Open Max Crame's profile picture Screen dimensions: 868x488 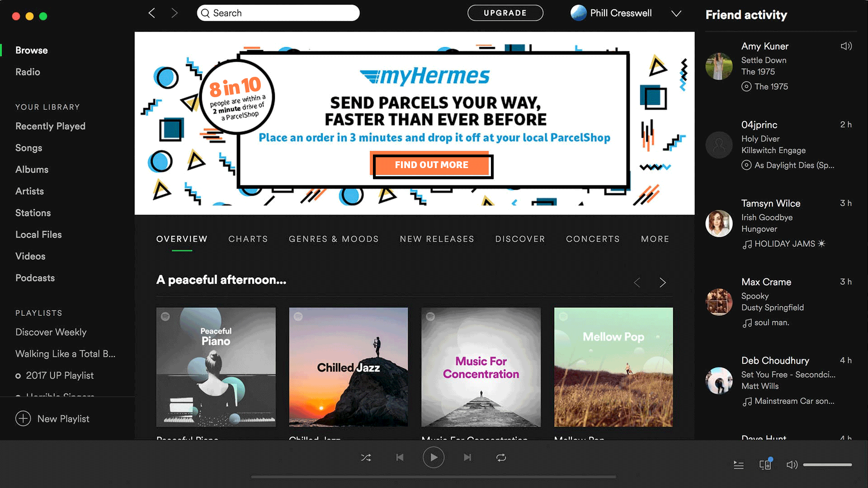pos(719,302)
